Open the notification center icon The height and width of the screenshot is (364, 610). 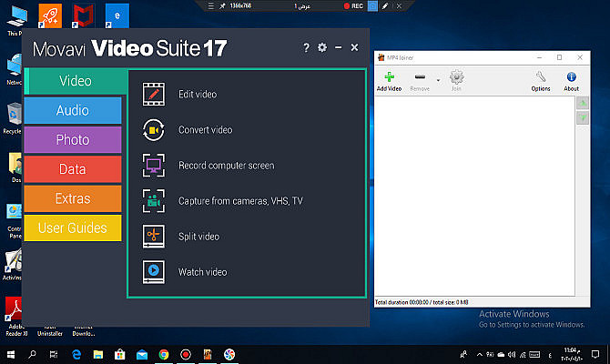pos(595,354)
